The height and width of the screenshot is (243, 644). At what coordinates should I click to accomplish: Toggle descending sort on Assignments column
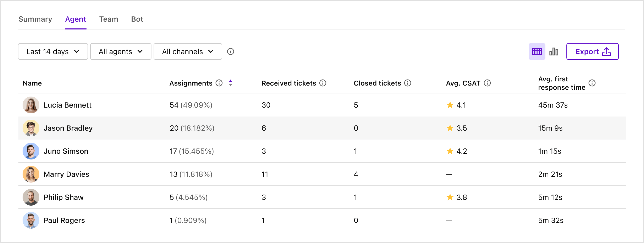pyautogui.click(x=230, y=85)
